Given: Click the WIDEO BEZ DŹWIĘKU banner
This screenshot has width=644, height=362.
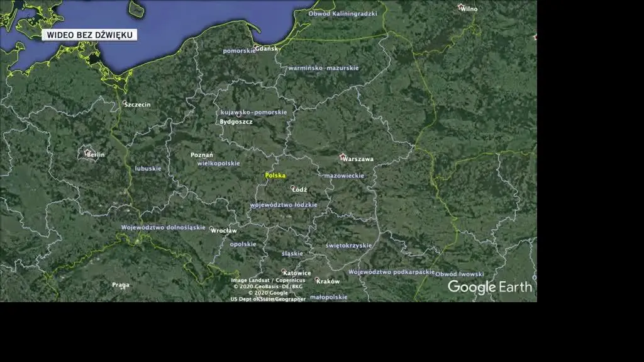Looking at the screenshot, I should coord(89,35).
